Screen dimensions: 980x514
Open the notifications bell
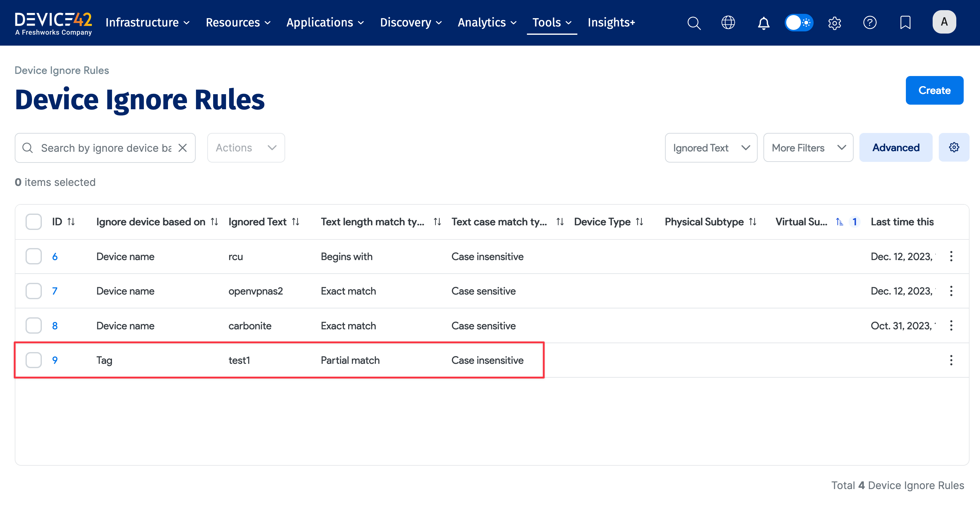pos(763,23)
